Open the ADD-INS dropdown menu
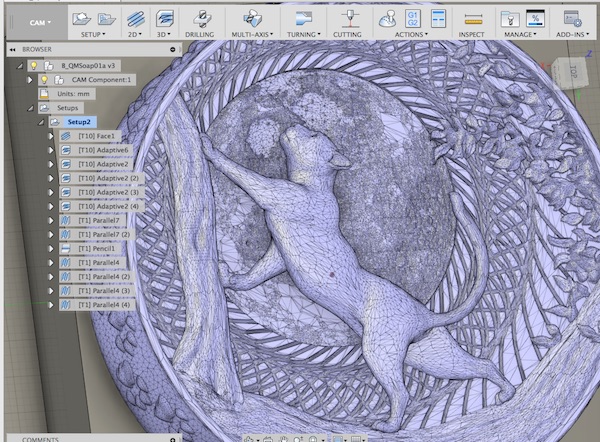Viewport: 600px width, 442px height. click(572, 34)
